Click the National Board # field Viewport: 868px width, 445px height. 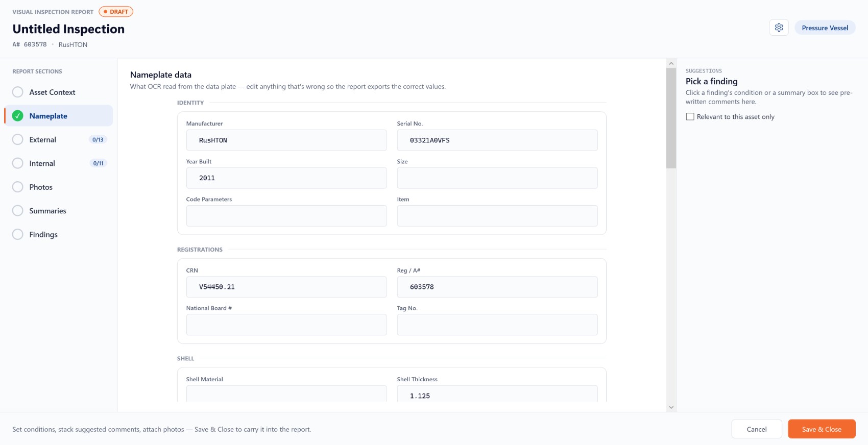tap(286, 325)
